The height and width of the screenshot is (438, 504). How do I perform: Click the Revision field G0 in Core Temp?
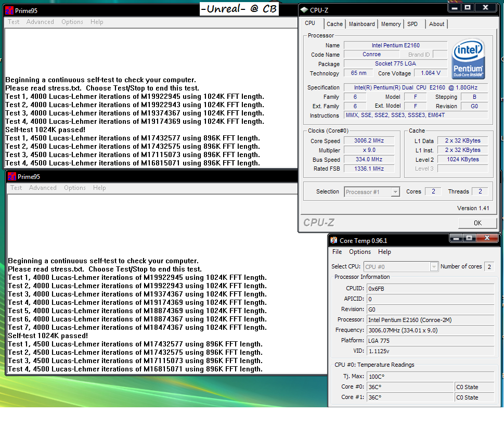point(430,310)
